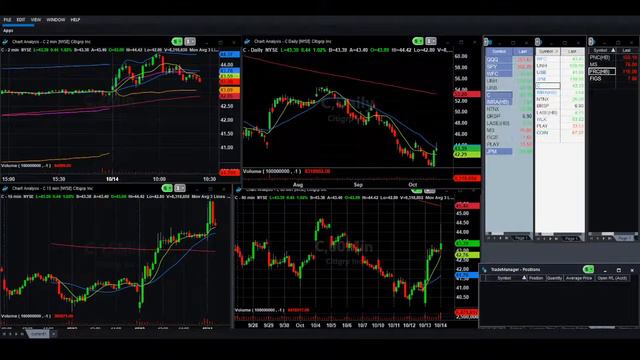
Task: Select SPY row in blue watchlist
Action: pyautogui.click(x=509, y=67)
